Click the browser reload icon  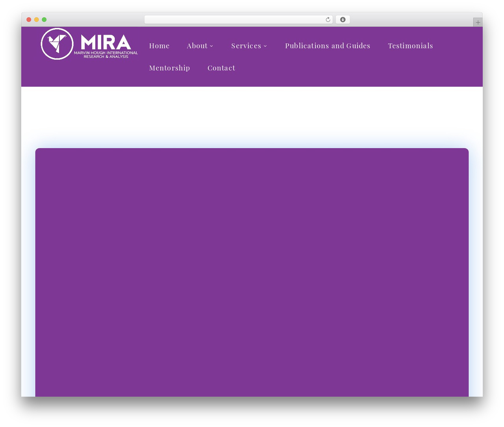point(328,20)
